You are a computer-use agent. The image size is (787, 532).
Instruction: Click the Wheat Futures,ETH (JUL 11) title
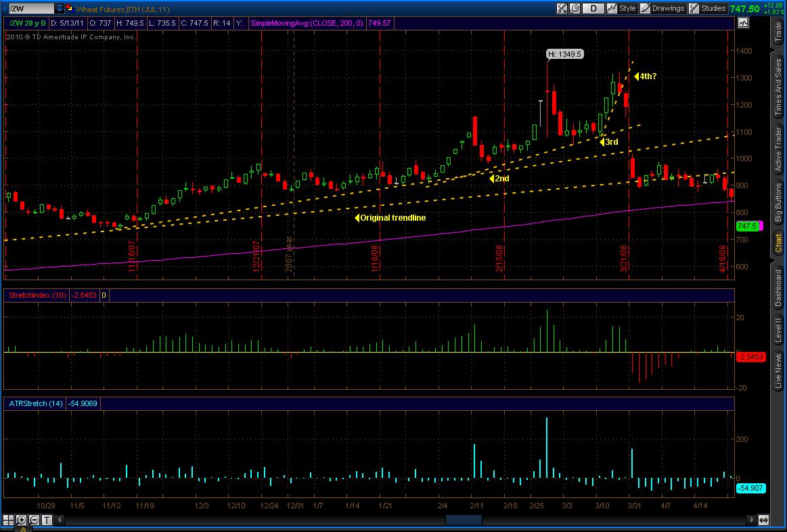[122, 9]
